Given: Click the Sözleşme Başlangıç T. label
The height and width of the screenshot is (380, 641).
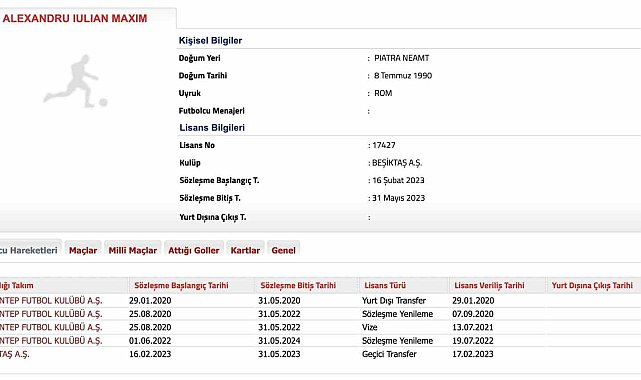Looking at the screenshot, I should [x=219, y=181].
